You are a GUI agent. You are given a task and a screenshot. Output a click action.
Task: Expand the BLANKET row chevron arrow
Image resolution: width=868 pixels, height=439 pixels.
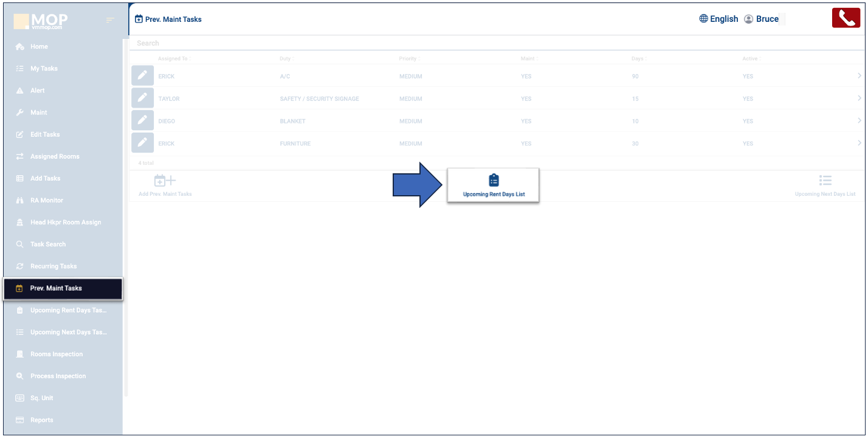pyautogui.click(x=859, y=120)
